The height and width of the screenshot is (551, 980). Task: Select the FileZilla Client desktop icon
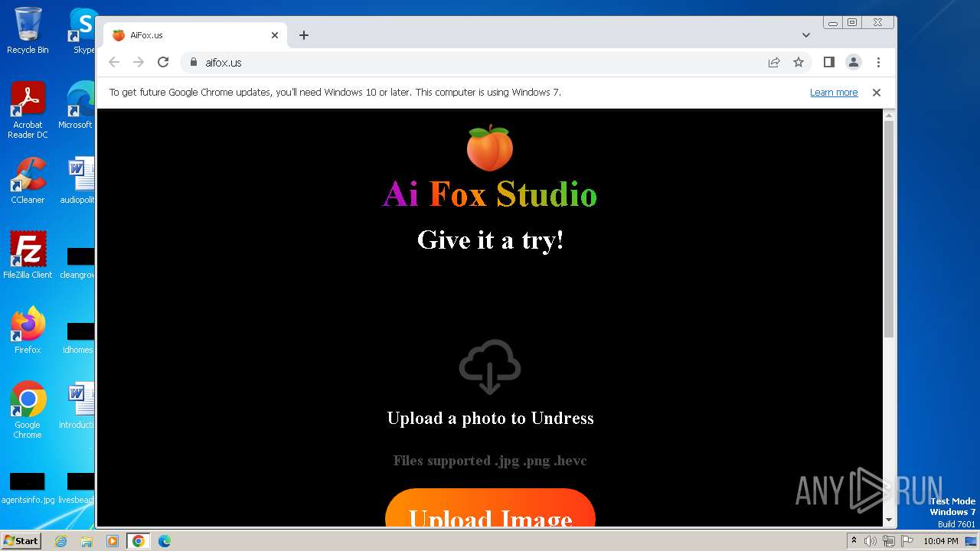pos(28,255)
